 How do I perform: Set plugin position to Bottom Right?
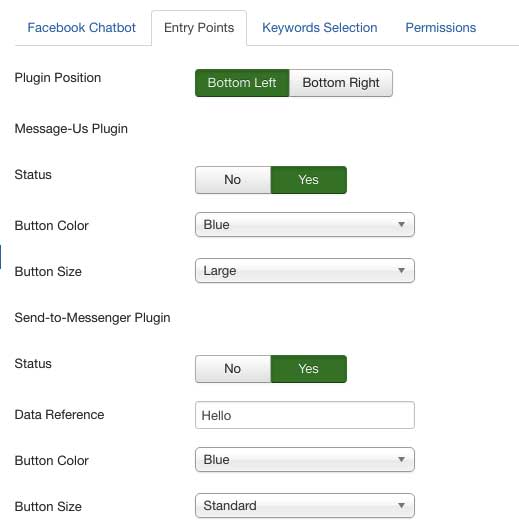pyautogui.click(x=341, y=83)
